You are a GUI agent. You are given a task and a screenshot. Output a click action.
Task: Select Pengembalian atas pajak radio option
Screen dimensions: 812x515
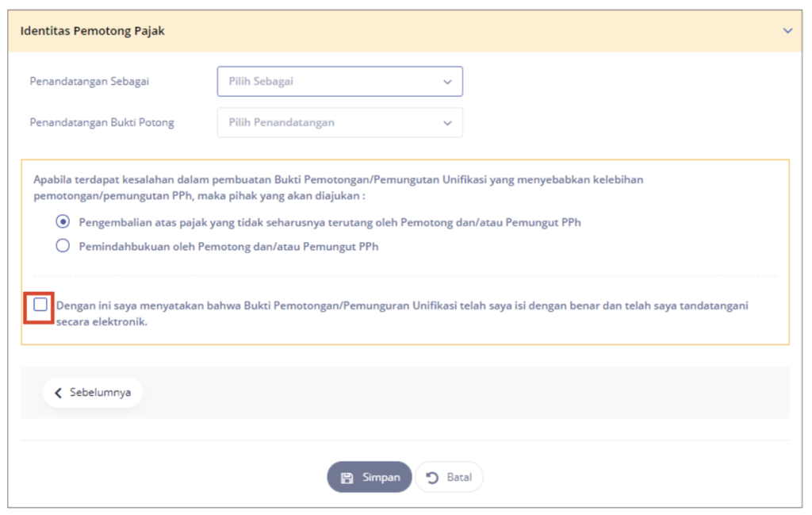[x=63, y=223]
